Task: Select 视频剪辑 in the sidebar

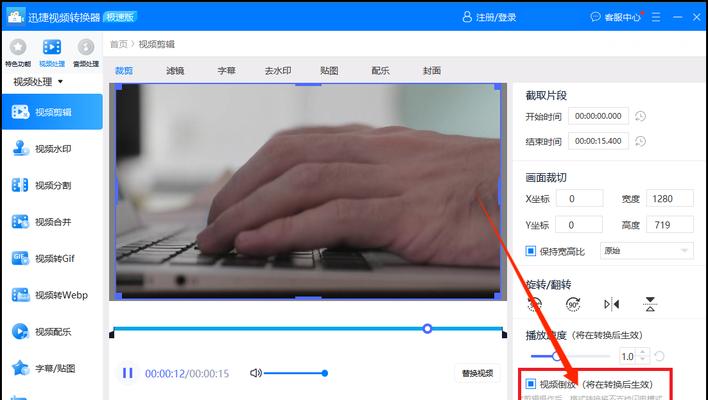Action: (52, 112)
